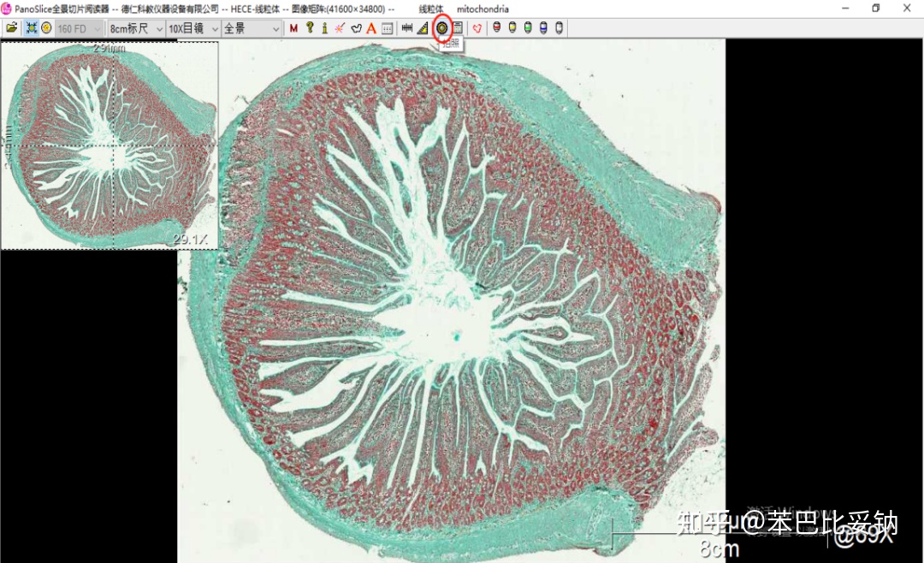Screen dimensions: 924x563
Task: Click the red heart-shaped outline icon
Action: pos(477,28)
